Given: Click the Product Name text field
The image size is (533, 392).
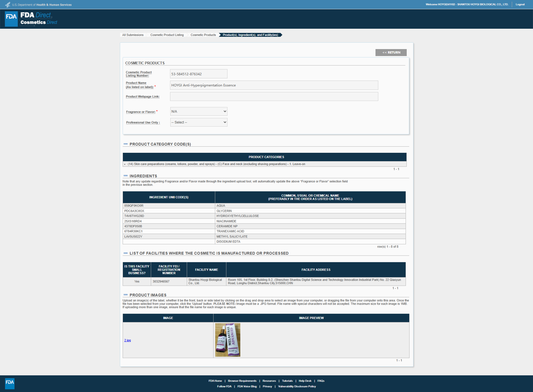Looking at the screenshot, I should [x=274, y=85].
